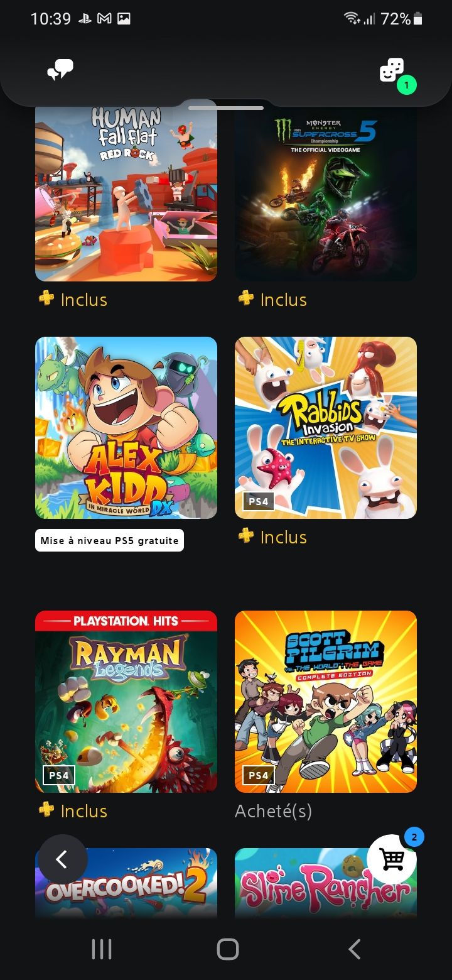Open the Rabbids Invasion game tile
The height and width of the screenshot is (980, 452).
(326, 428)
